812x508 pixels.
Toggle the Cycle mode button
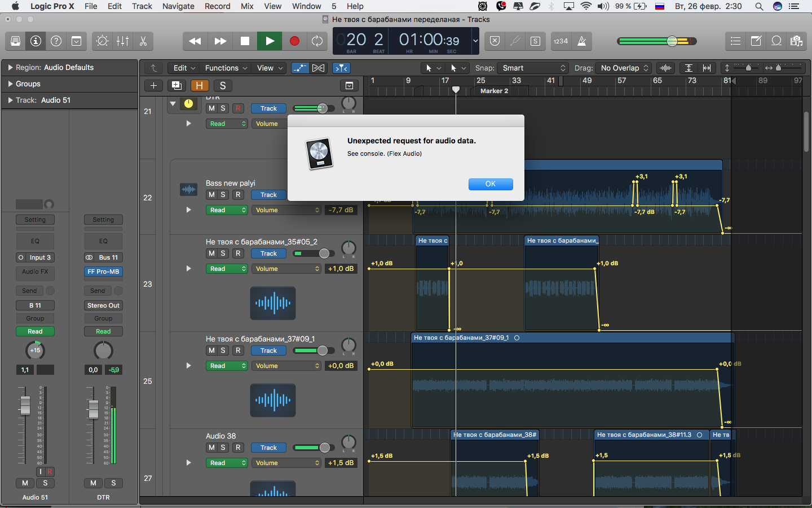[x=317, y=41]
